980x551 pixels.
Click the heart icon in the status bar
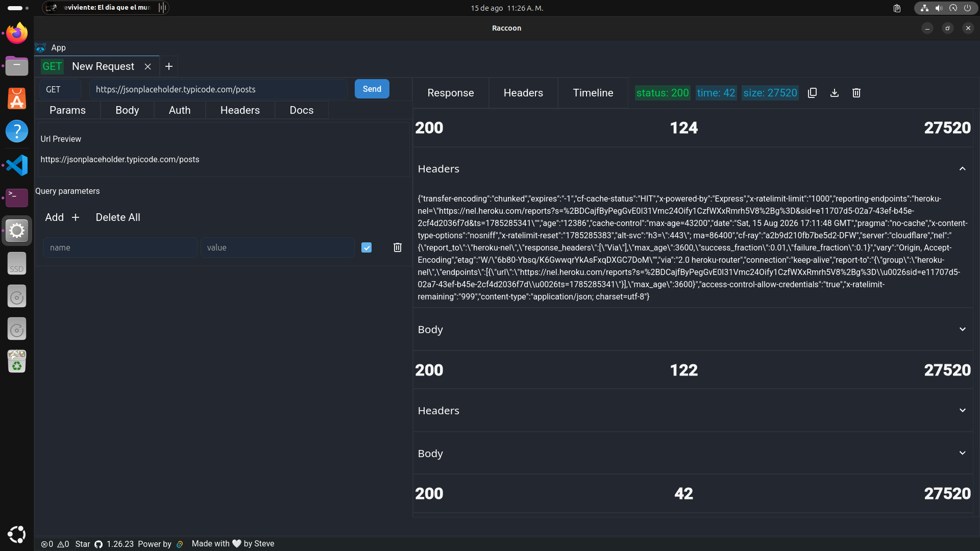236,544
